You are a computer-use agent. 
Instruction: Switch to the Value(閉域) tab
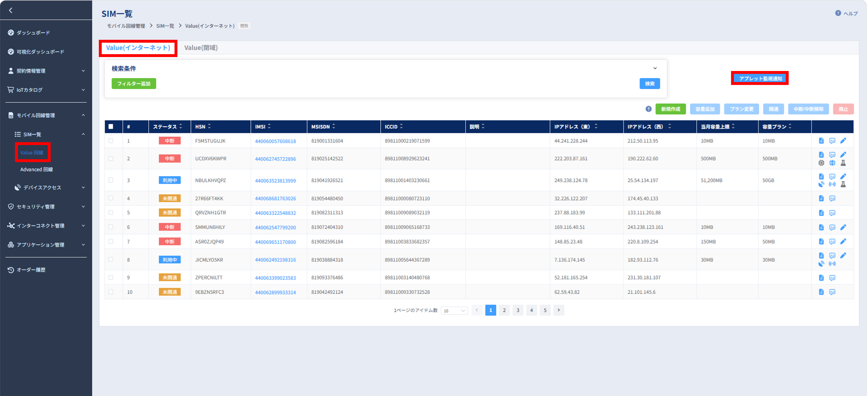click(201, 48)
